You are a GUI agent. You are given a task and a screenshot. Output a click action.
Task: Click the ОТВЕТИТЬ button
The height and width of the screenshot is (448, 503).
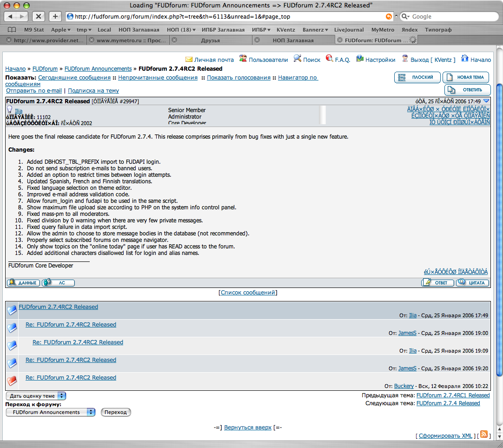[x=467, y=90]
